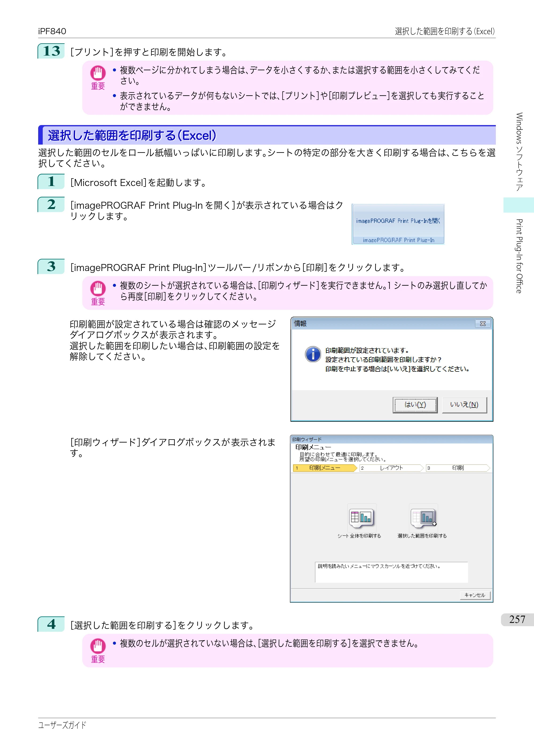The height and width of the screenshot is (756, 534).
Task: Click the Print Plug-In for Office side label
Action: [x=519, y=256]
